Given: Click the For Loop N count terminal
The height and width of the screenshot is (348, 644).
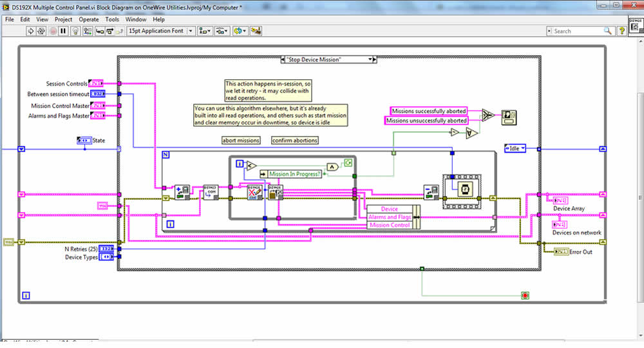Looking at the screenshot, I should (x=166, y=155).
